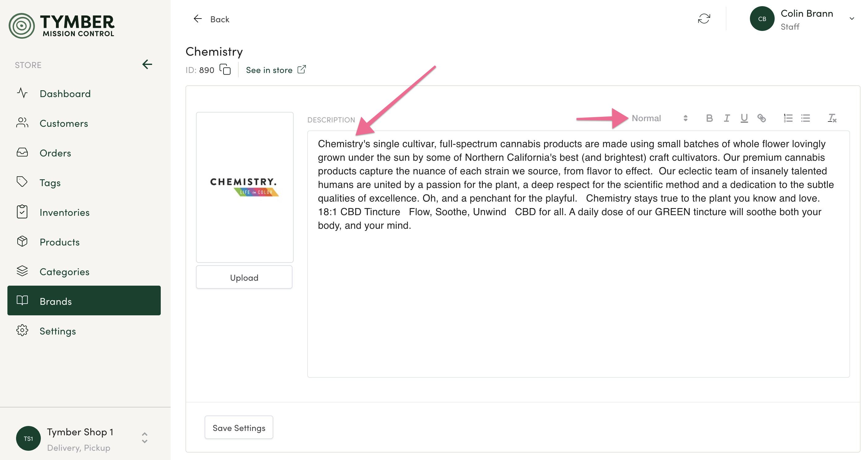
Task: Click the Chemistry brand logo thumbnail
Action: tap(245, 187)
